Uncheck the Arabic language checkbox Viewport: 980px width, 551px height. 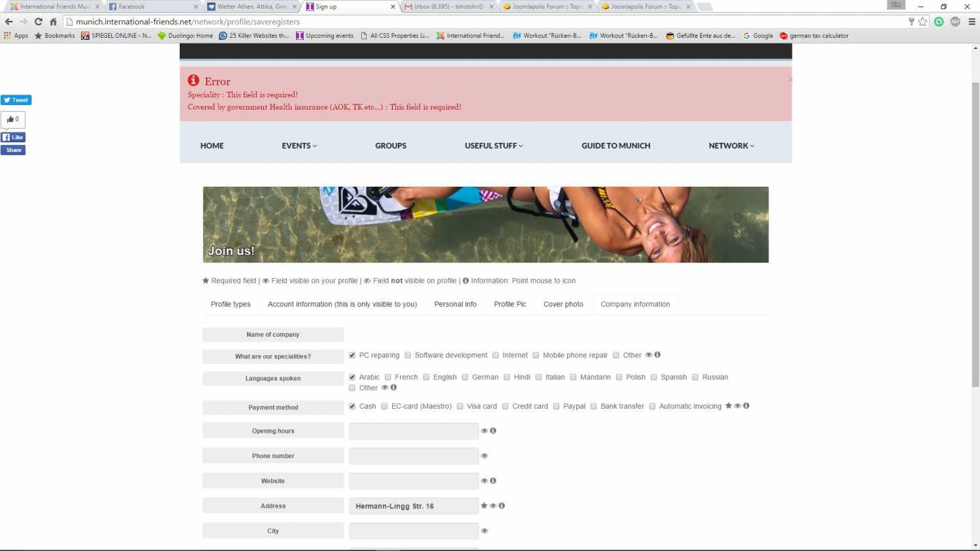[x=352, y=377]
